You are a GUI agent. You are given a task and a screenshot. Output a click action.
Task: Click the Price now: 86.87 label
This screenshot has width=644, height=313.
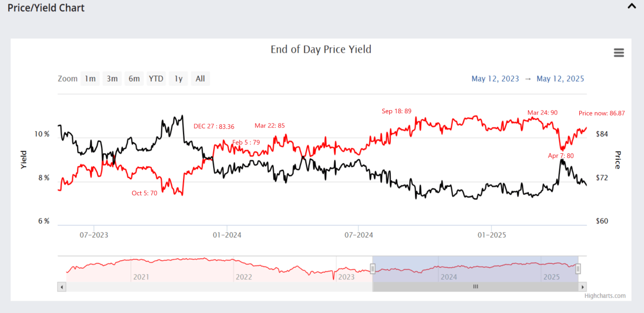pyautogui.click(x=601, y=113)
